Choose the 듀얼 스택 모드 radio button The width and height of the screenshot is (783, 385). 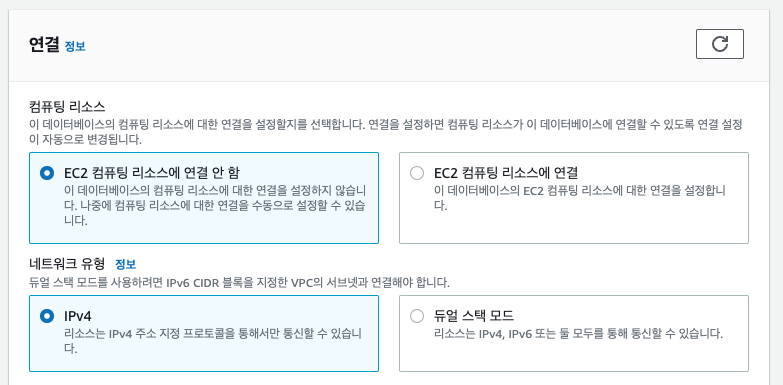416,316
